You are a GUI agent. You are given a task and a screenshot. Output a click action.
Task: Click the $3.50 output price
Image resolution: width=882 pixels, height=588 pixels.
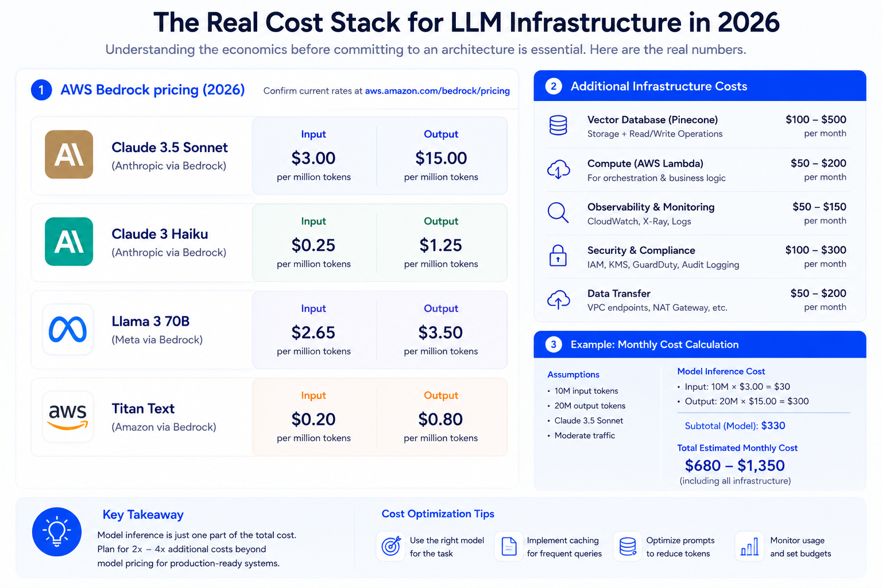441,332
